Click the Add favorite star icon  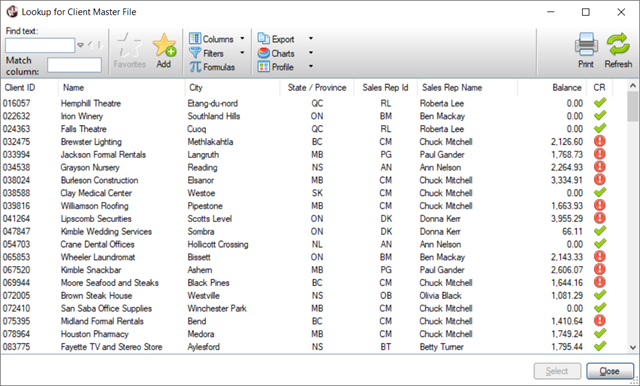click(164, 45)
